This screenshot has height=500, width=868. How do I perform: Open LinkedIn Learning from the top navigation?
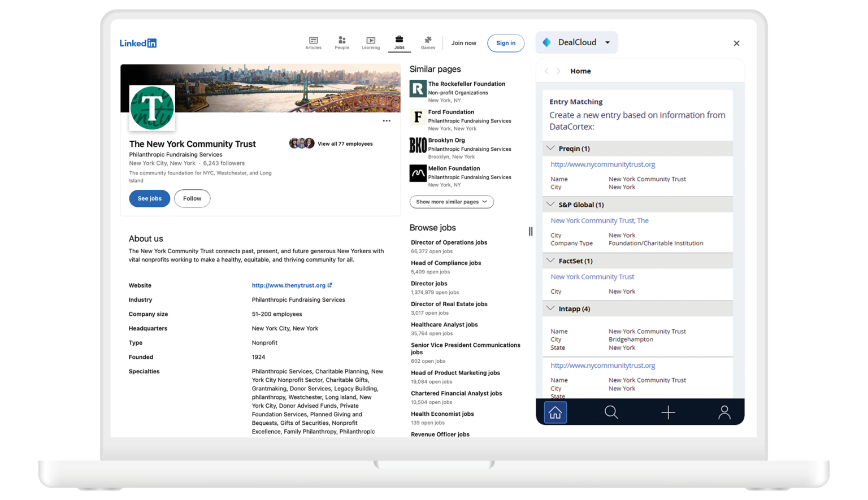(x=370, y=42)
